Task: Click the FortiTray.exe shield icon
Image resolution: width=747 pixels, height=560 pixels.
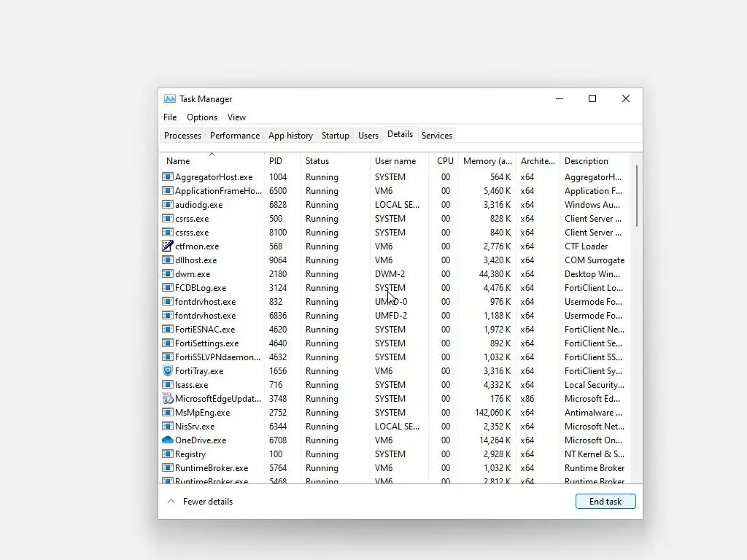Action: pos(168,370)
